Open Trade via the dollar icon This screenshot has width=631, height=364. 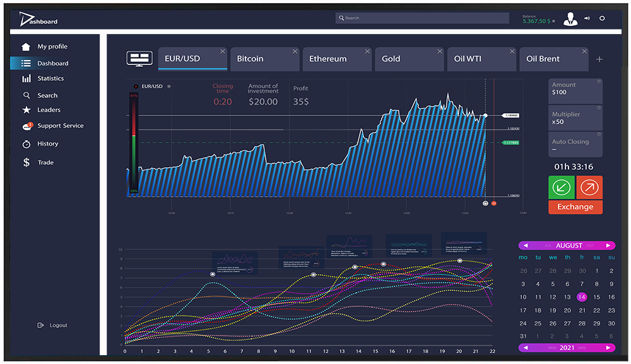27,163
